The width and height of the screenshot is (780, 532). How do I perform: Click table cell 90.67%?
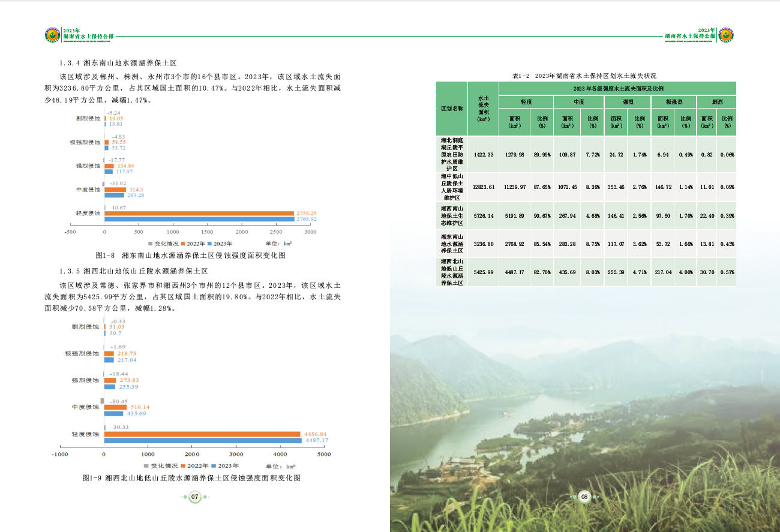point(542,216)
